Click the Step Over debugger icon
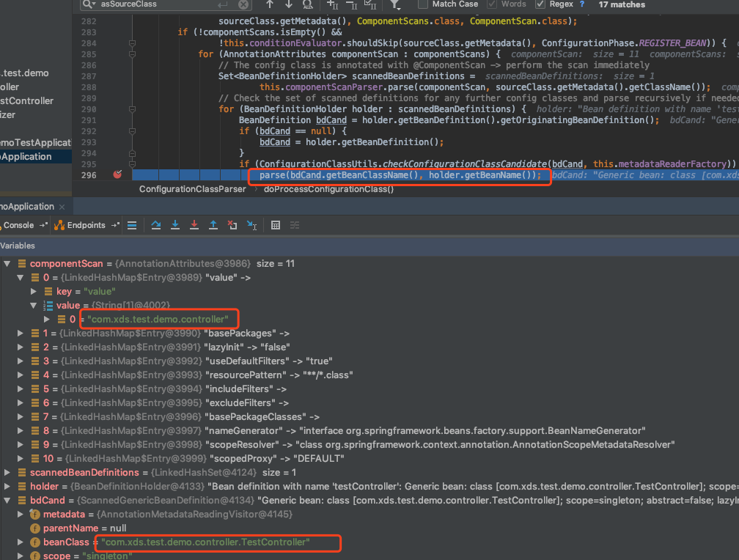Image resolution: width=739 pixels, height=560 pixels. coord(156,225)
